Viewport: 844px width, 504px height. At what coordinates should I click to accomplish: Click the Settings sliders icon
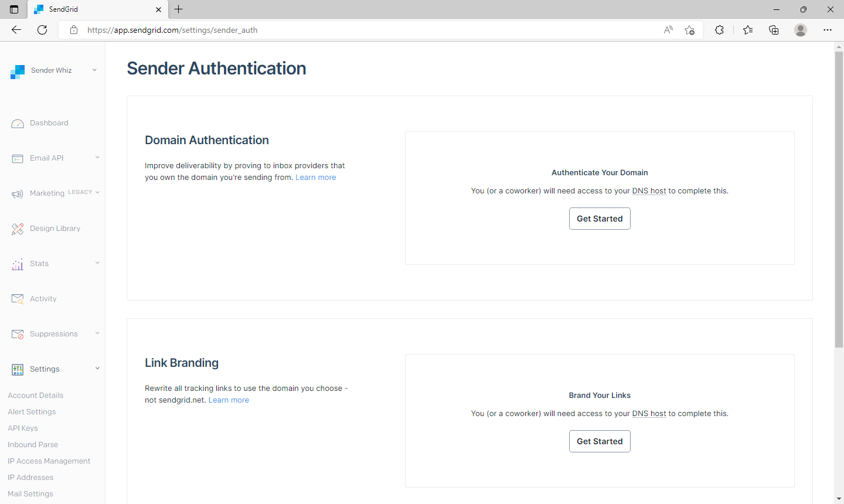click(x=18, y=369)
